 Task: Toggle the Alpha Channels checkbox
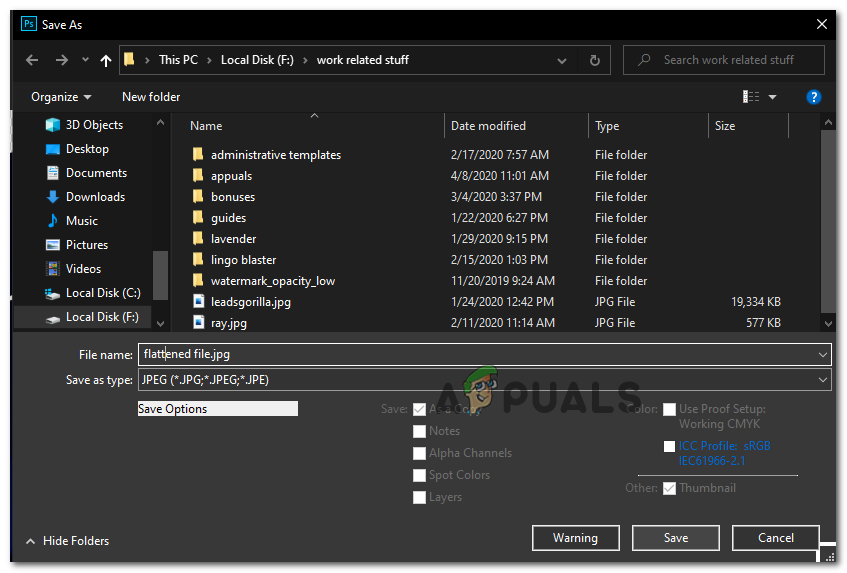[x=419, y=453]
